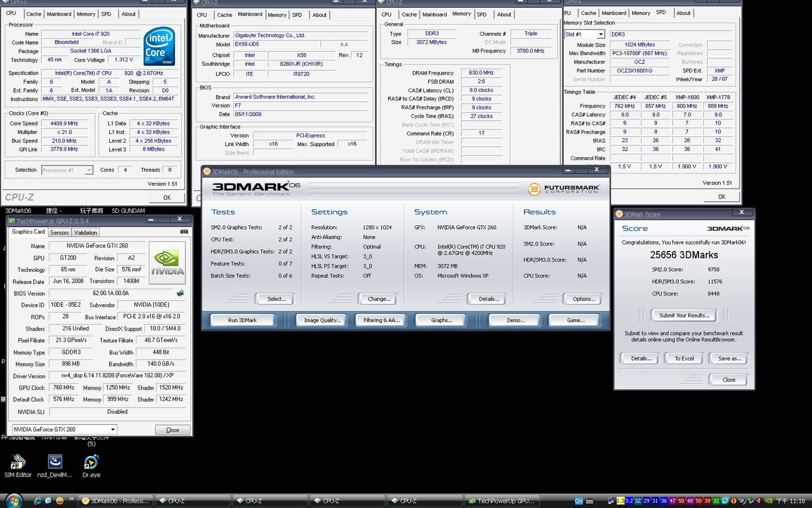Screen dimensions: 812x508
Task: Open About tab in SPD CPU-Z window
Action: pyautogui.click(x=683, y=13)
